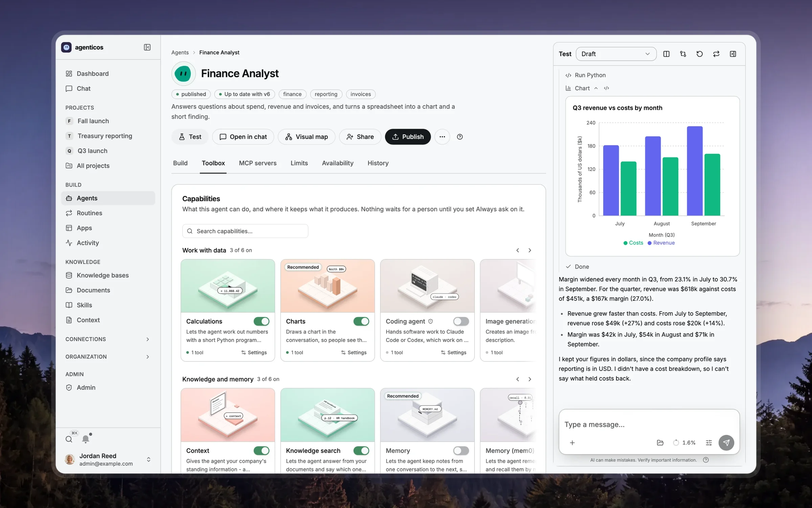Collapse the left sidebar panel icon

147,47
